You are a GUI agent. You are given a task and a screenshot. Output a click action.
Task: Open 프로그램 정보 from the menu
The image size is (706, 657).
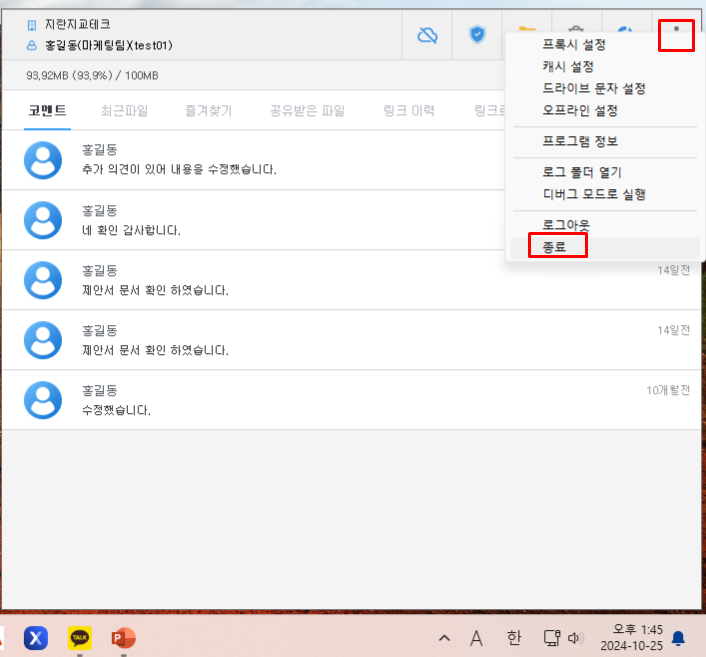[579, 141]
